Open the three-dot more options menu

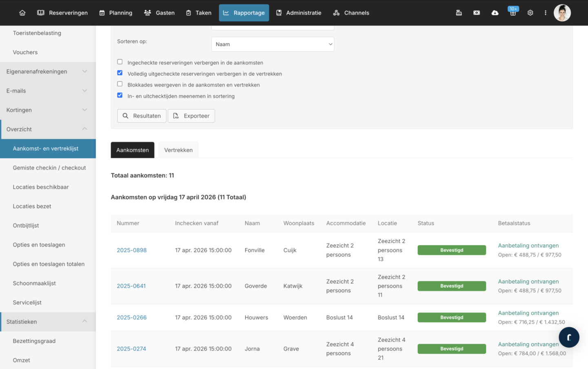545,13
